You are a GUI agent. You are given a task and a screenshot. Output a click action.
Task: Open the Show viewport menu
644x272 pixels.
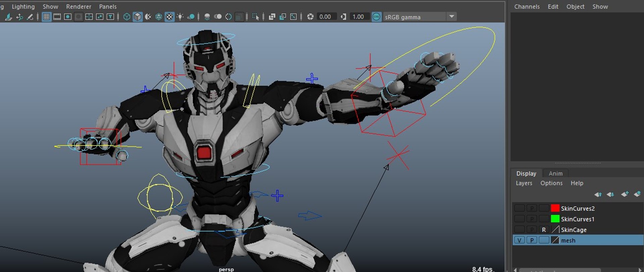(50, 6)
